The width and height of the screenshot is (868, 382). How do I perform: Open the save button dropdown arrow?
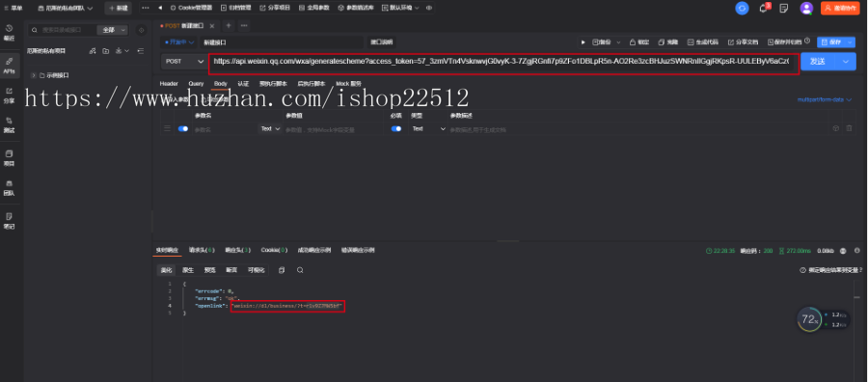(x=851, y=42)
